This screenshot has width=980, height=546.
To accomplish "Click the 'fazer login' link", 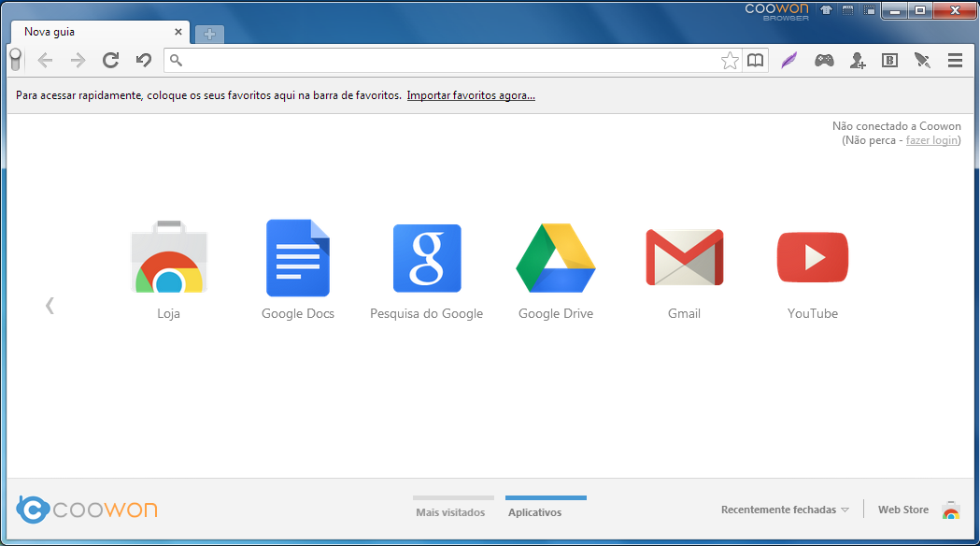I will tap(931, 140).
